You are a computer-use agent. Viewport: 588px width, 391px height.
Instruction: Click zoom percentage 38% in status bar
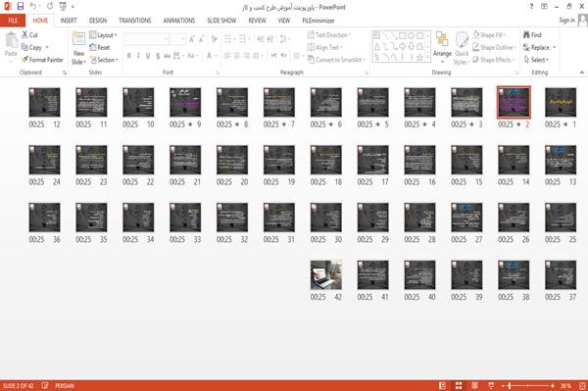pyautogui.click(x=565, y=385)
